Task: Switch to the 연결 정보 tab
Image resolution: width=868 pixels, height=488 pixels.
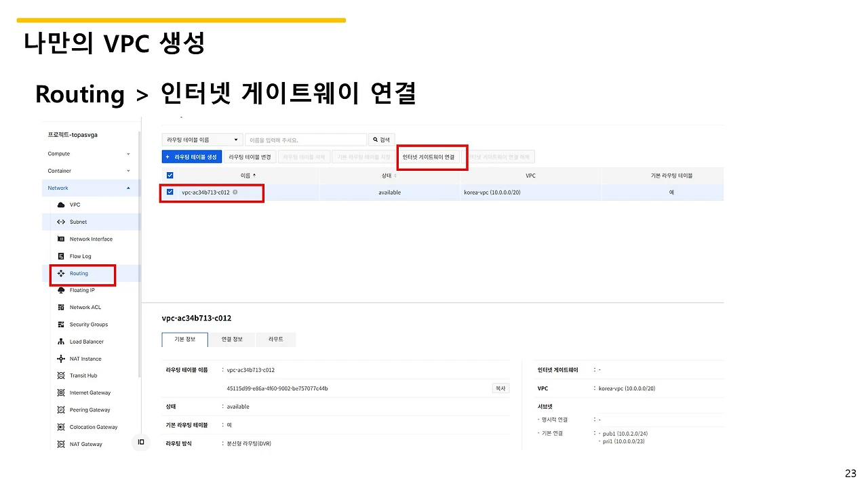Action: [x=233, y=338]
